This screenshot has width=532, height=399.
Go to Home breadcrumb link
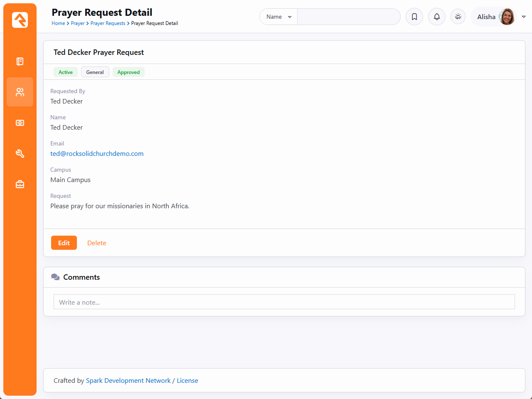pyautogui.click(x=58, y=23)
